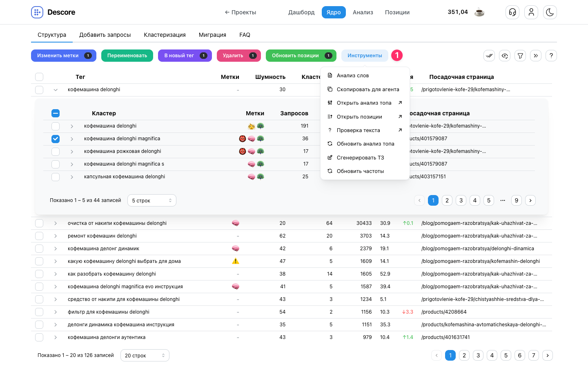Toggle the cluster table header checkbox
The height and width of the screenshot is (368, 588).
click(x=56, y=113)
